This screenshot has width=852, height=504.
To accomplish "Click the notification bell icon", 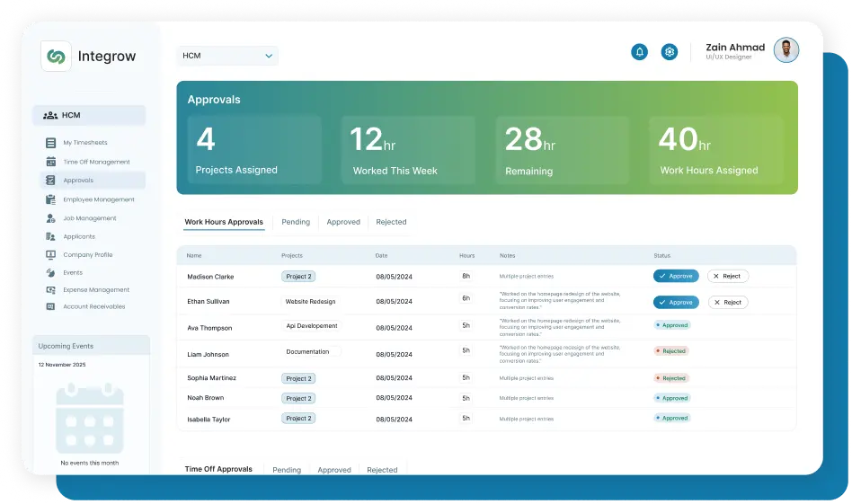I will pos(639,52).
